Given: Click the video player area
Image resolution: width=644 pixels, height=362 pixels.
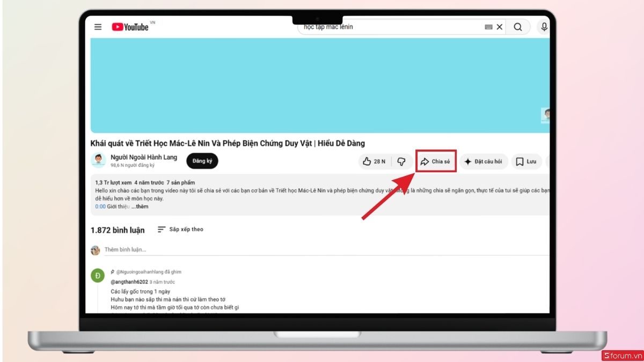Looking at the screenshot, I should [x=320, y=85].
